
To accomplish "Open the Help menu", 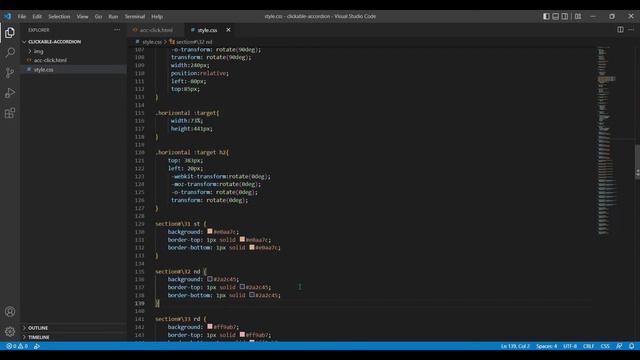I will [157, 16].
